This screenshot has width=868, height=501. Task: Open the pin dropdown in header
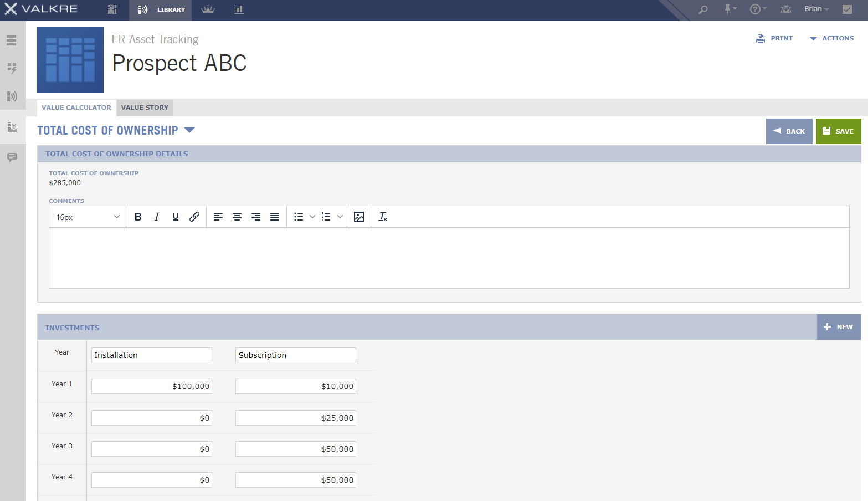point(730,9)
